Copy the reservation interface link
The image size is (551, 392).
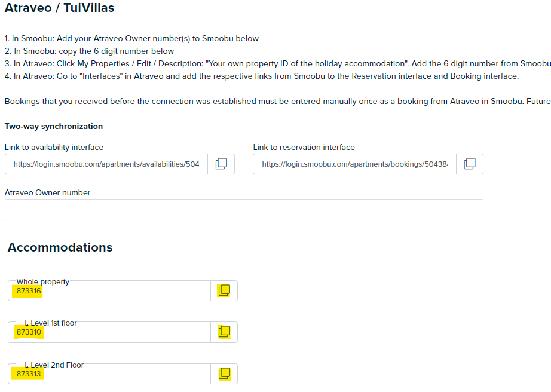(470, 164)
